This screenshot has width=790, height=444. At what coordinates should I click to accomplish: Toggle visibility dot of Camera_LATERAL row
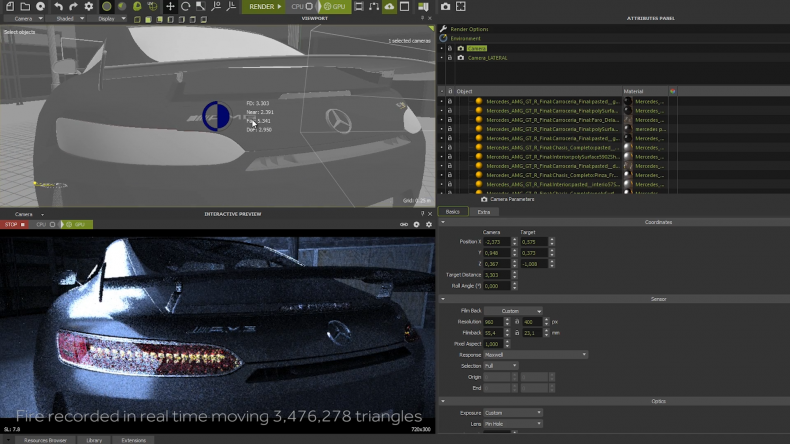click(442, 58)
